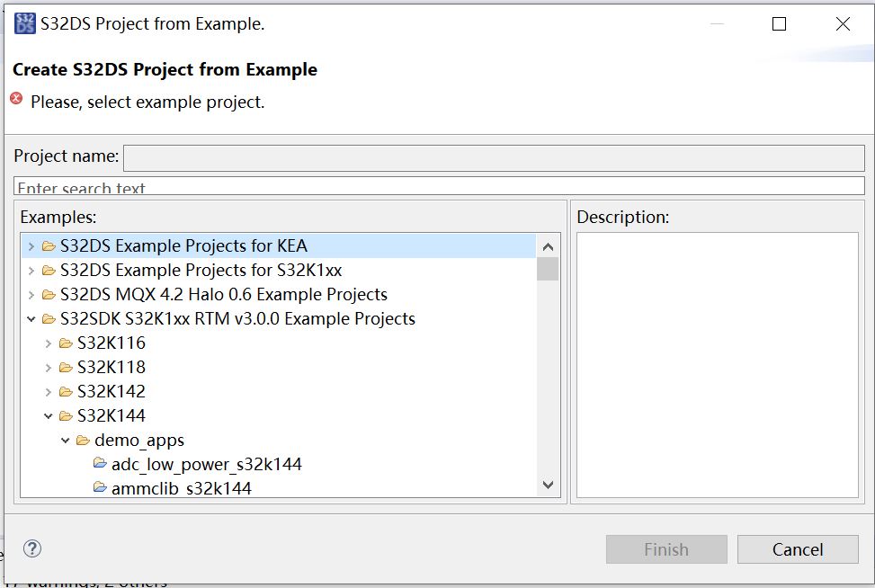Click the help question mark icon
Screen dimensions: 875x588
[x=32, y=548]
